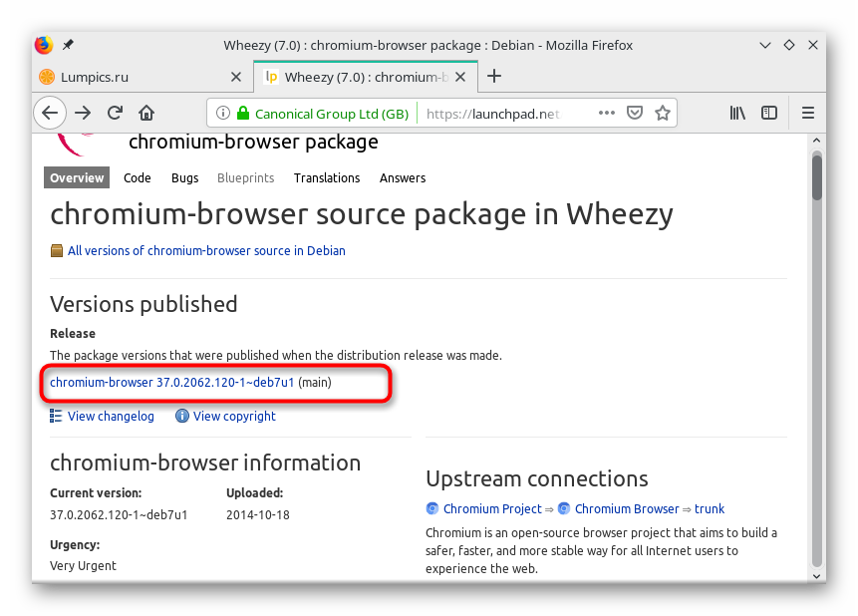Click the 2014-10-18 uploaded date
The height and width of the screenshot is (616, 858).
point(258,514)
